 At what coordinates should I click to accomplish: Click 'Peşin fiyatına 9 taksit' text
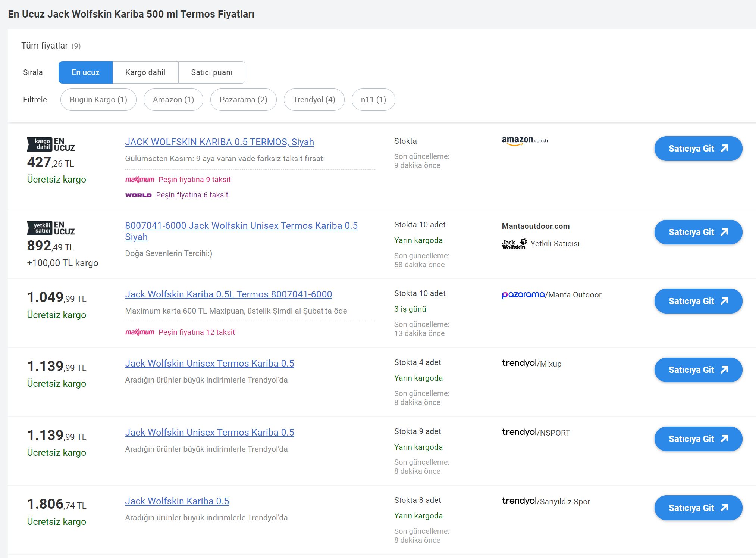click(x=194, y=180)
